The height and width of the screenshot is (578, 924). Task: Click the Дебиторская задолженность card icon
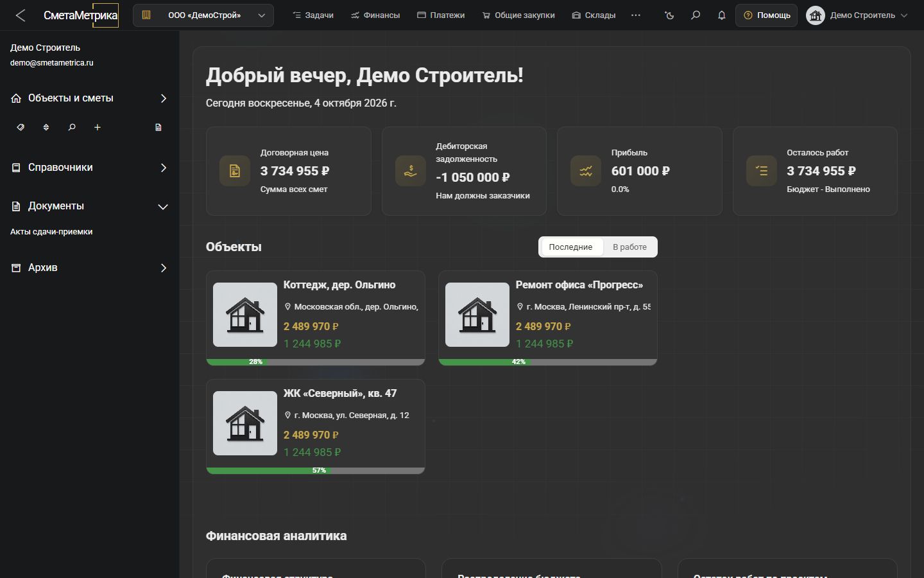pyautogui.click(x=411, y=171)
